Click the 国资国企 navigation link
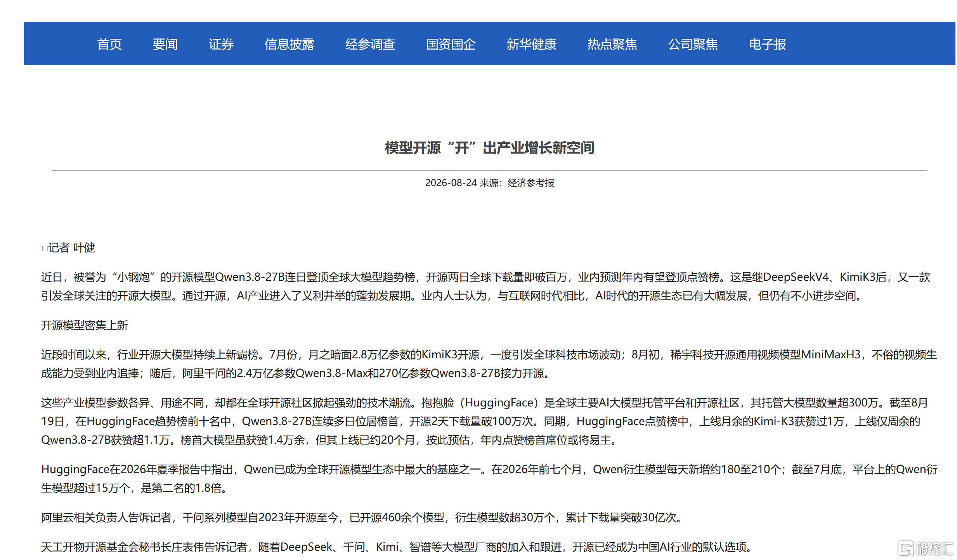957x560 pixels. (x=451, y=44)
